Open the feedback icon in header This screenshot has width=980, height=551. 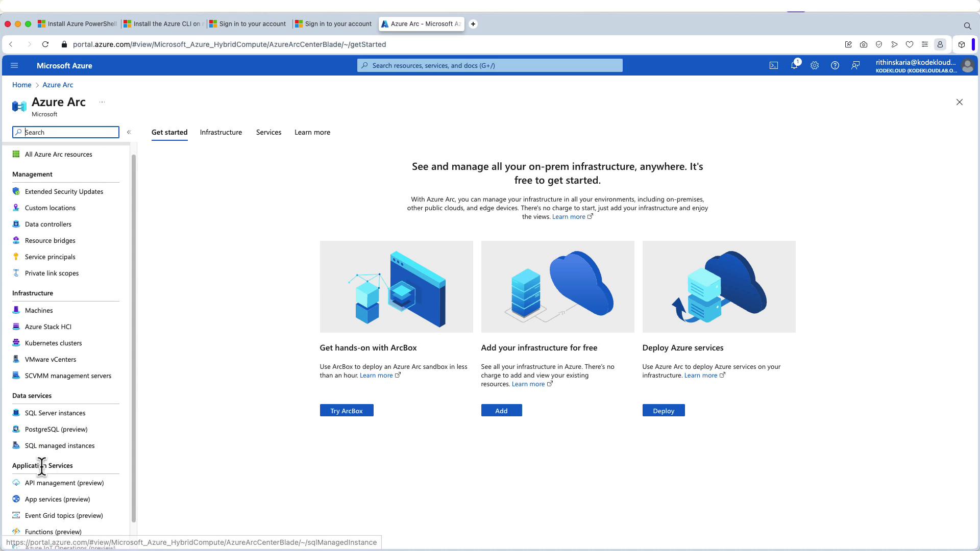(855, 65)
